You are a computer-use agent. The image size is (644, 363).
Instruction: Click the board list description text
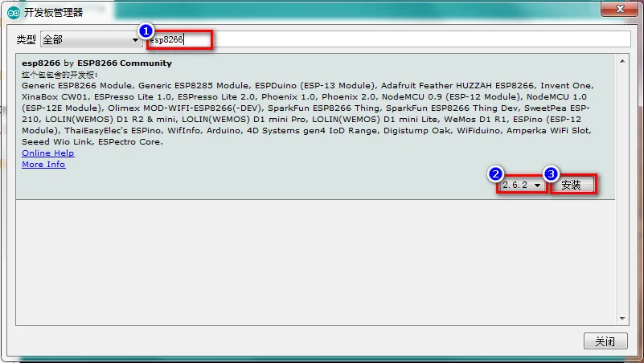pos(308,113)
